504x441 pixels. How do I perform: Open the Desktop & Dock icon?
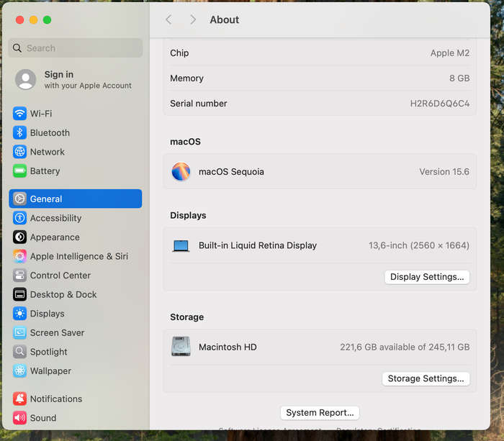pyautogui.click(x=19, y=294)
